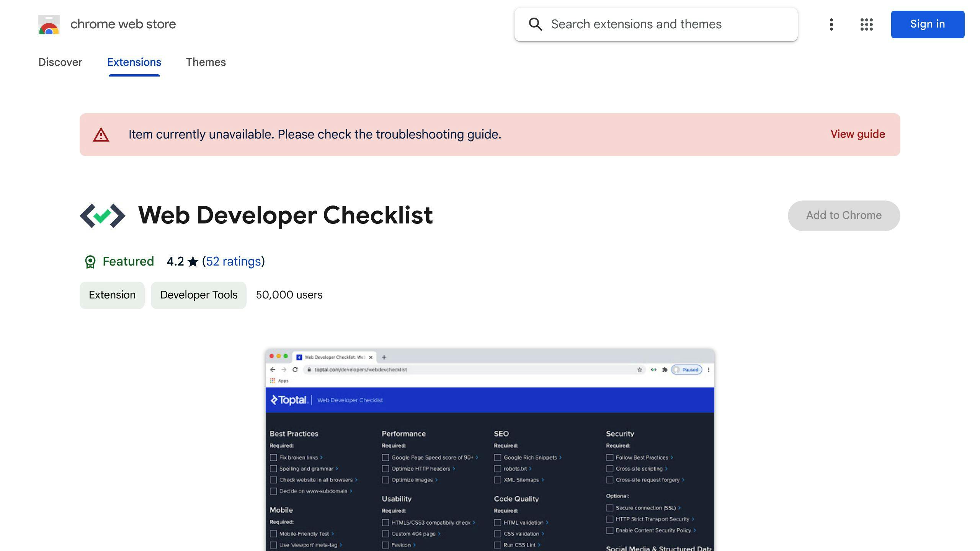Click the Chrome Web Store logo icon
Viewport: 980px width, 551px height.
[x=50, y=24]
